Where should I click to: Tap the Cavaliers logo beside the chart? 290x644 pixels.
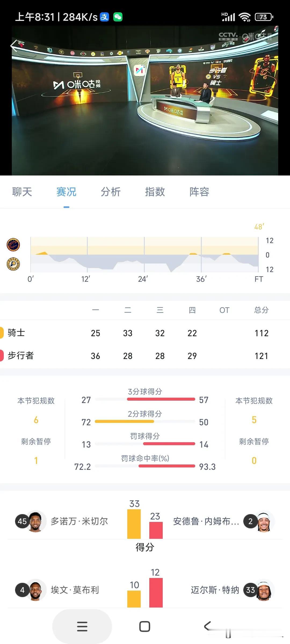(13, 245)
